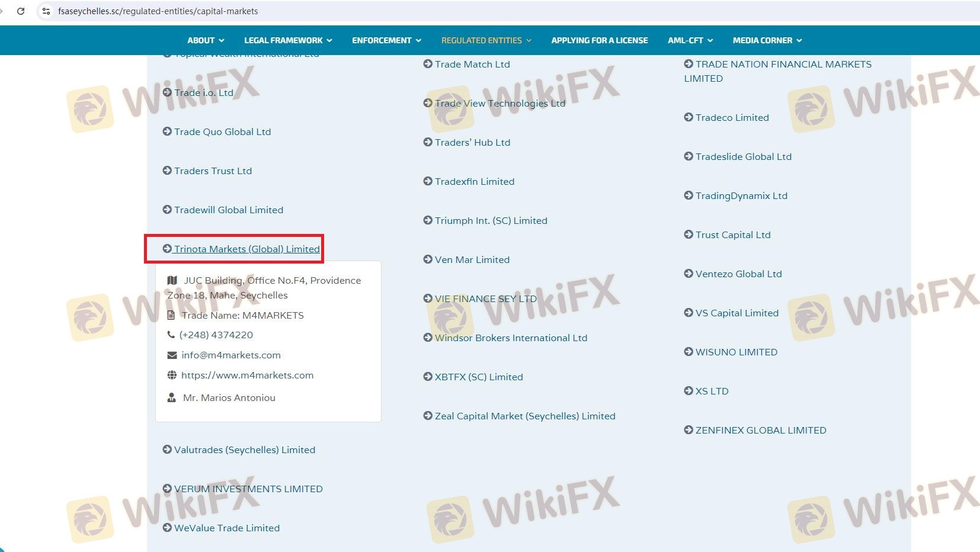Expand the ABOUT dropdown menu
Image resolution: width=980 pixels, height=552 pixels.
tap(205, 40)
